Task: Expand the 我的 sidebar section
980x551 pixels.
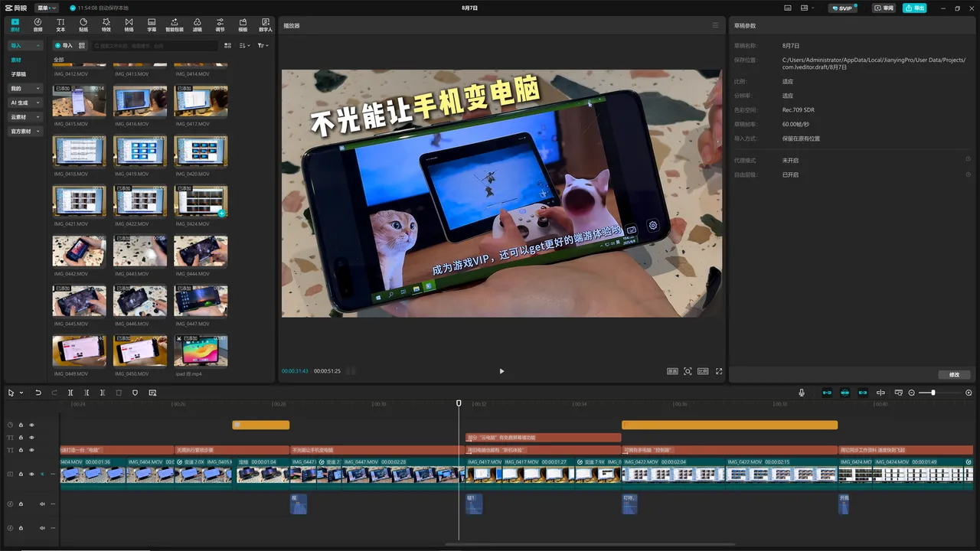Action: (x=25, y=89)
